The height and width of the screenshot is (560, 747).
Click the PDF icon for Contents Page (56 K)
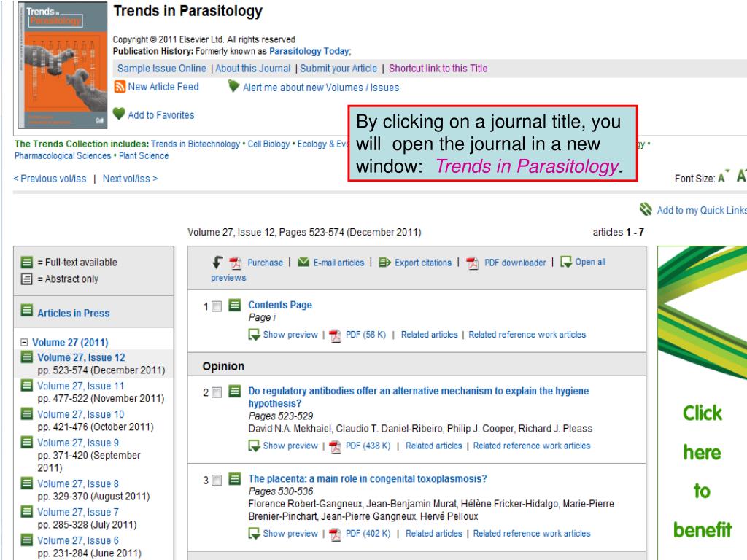[336, 335]
